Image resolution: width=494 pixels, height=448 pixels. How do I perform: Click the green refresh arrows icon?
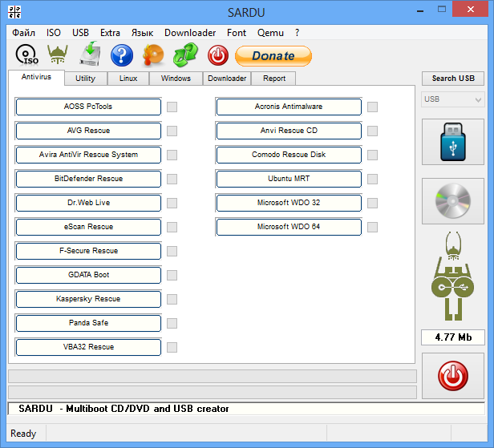[185, 55]
